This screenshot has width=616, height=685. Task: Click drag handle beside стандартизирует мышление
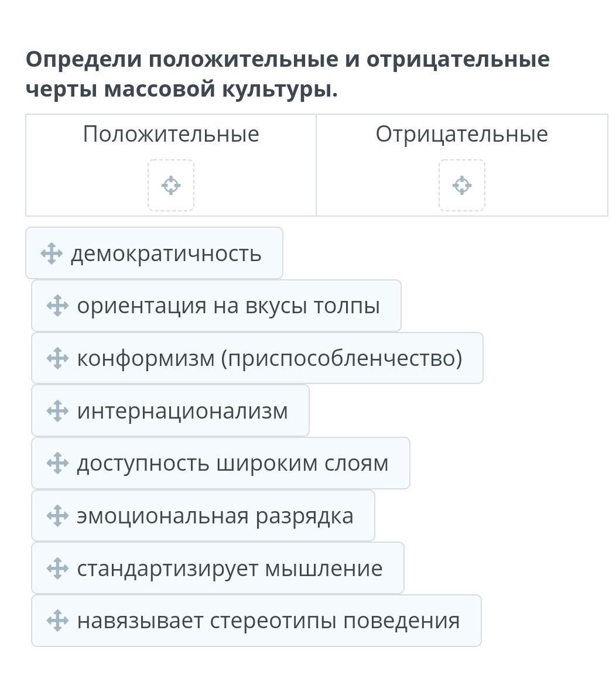pos(57,568)
